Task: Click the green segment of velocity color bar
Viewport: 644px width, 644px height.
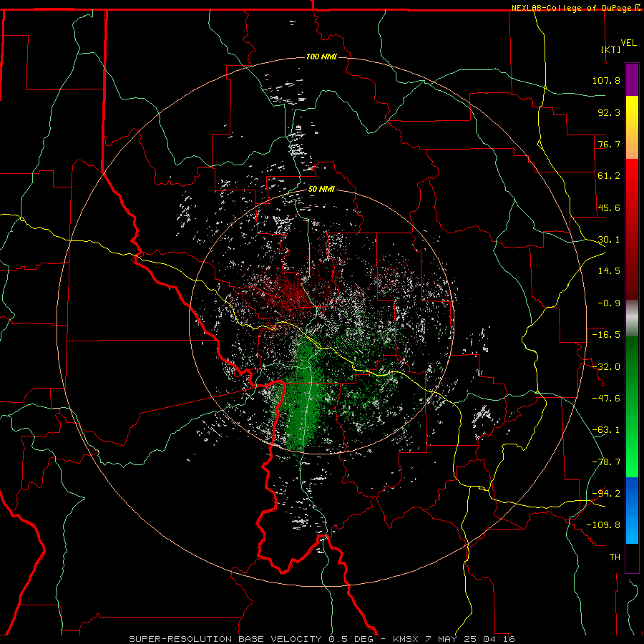Action: pos(632,406)
